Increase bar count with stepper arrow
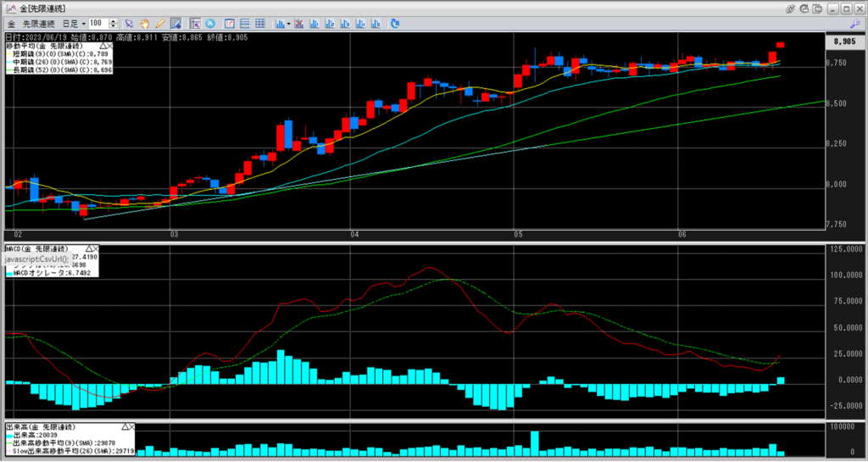The image size is (868, 462). click(x=114, y=20)
